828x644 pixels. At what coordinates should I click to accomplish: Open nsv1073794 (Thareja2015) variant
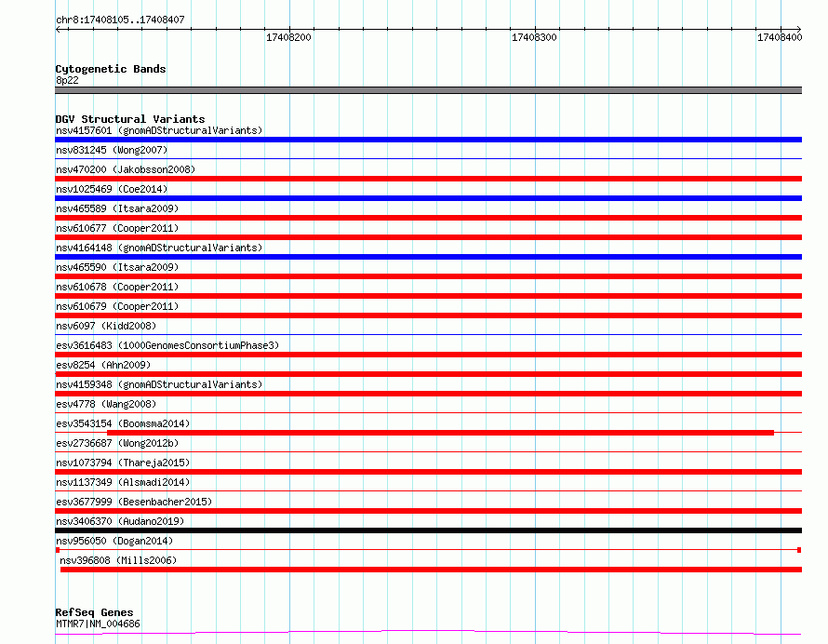[x=123, y=463]
